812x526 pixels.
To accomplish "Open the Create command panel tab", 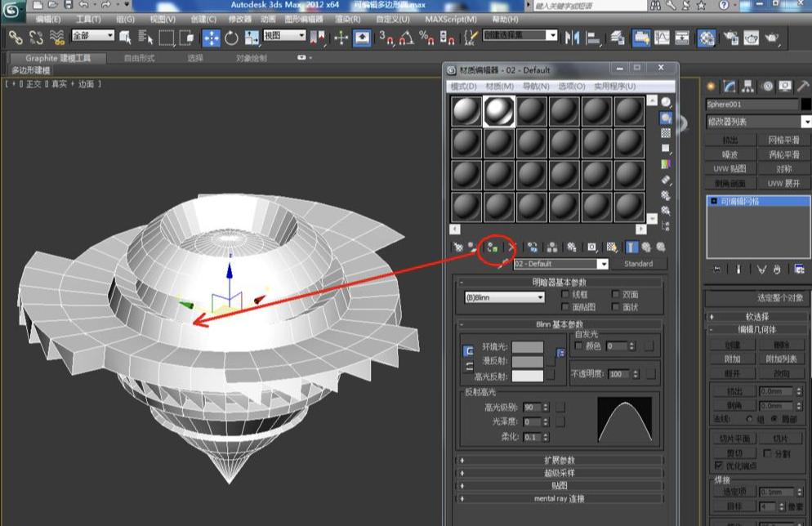I will (x=711, y=86).
